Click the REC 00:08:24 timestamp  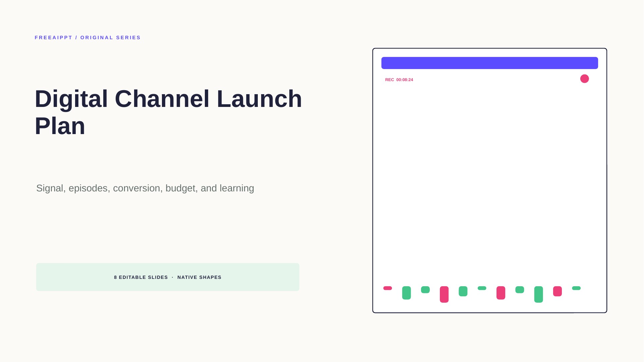[399, 80]
